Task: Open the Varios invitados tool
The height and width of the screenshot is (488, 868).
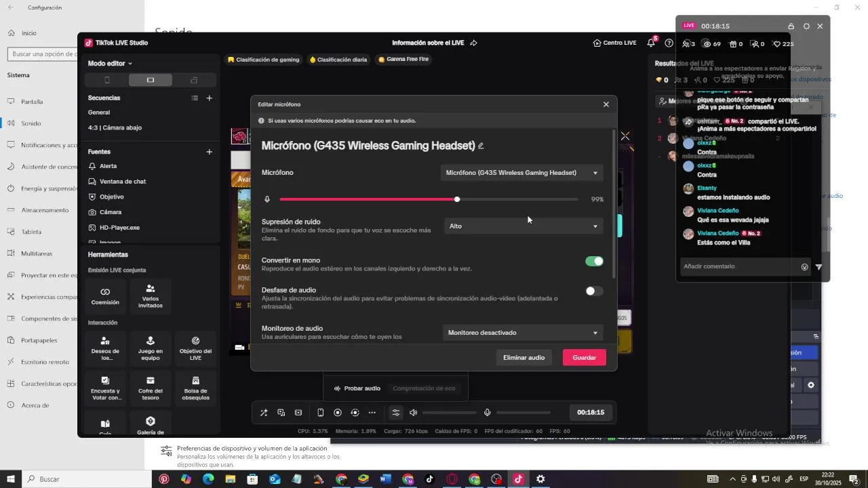Action: tap(151, 296)
